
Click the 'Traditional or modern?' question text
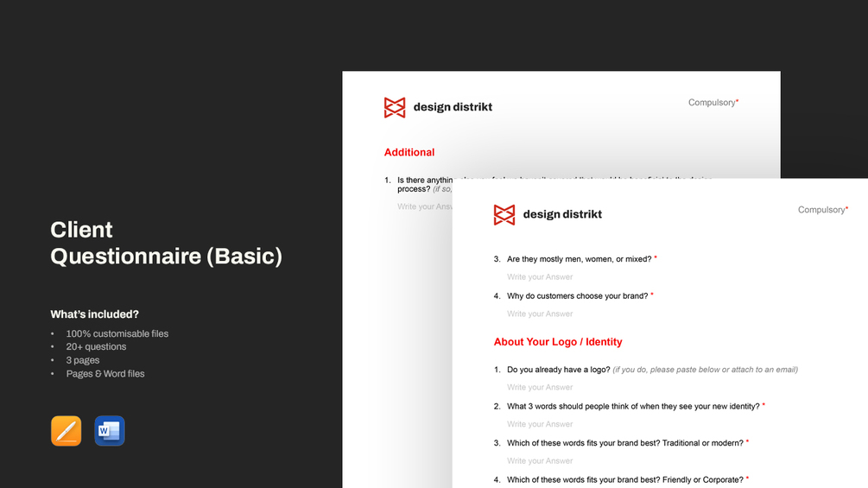tap(625, 443)
